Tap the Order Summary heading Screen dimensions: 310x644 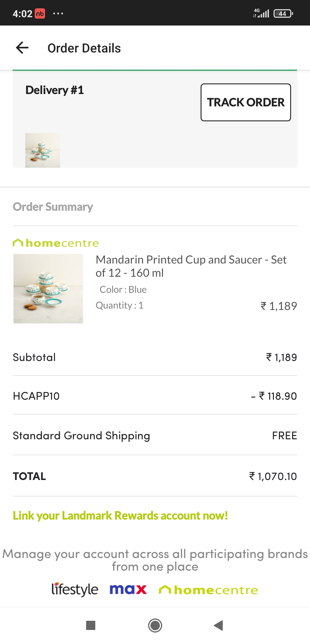point(53,207)
